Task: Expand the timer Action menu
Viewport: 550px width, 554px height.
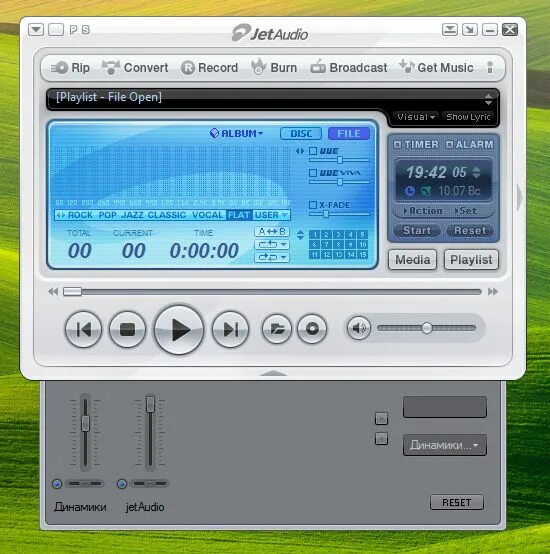Action: coord(423,211)
